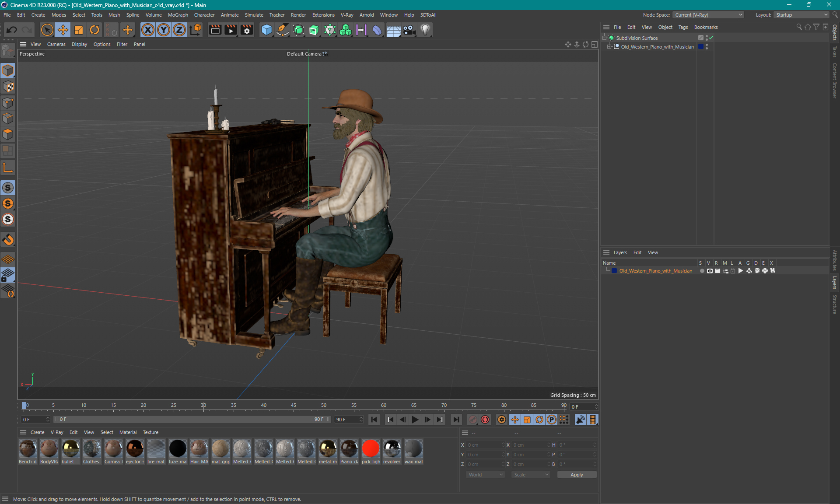Activate the Rotate tool in top toolbar
Viewport: 840px width, 504px height.
click(x=94, y=30)
